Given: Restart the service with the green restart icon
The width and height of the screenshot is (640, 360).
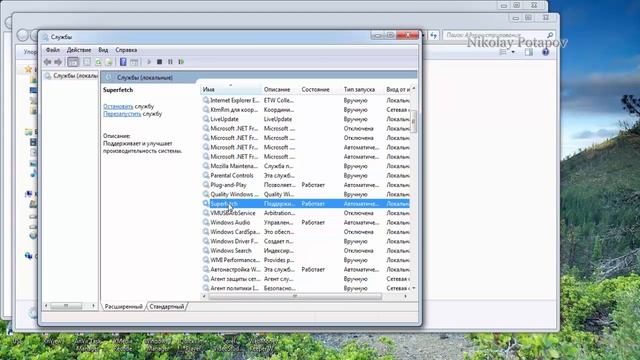Looking at the screenshot, I should [x=181, y=62].
